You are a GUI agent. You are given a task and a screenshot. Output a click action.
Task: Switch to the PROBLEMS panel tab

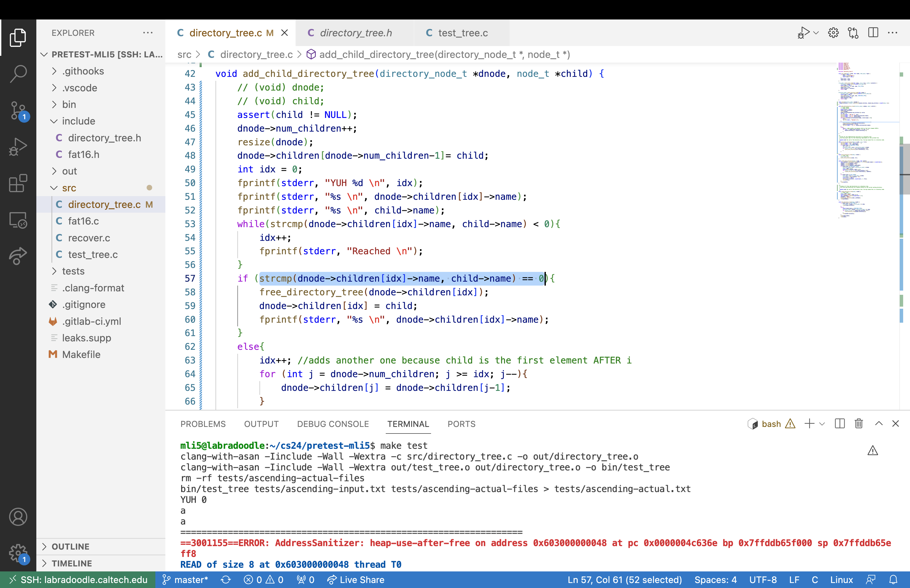coord(203,424)
